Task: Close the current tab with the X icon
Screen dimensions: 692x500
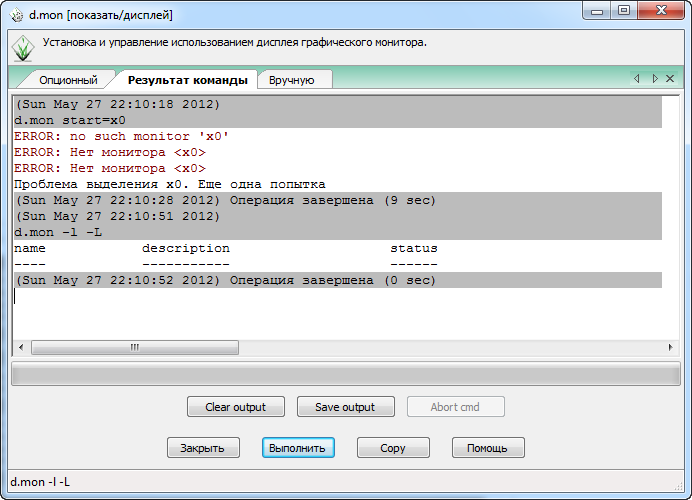Action: tap(670, 79)
